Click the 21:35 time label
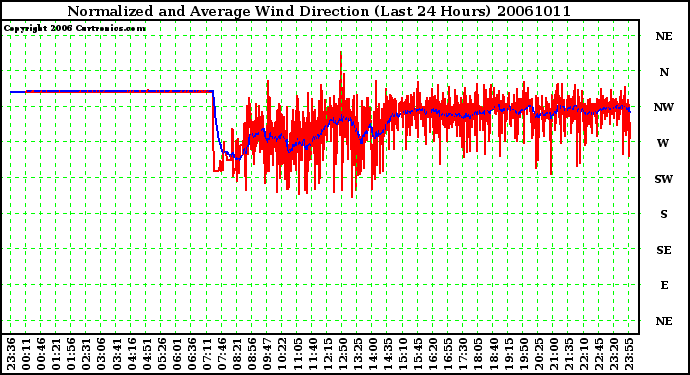The height and width of the screenshot is (375, 690). coord(569,354)
